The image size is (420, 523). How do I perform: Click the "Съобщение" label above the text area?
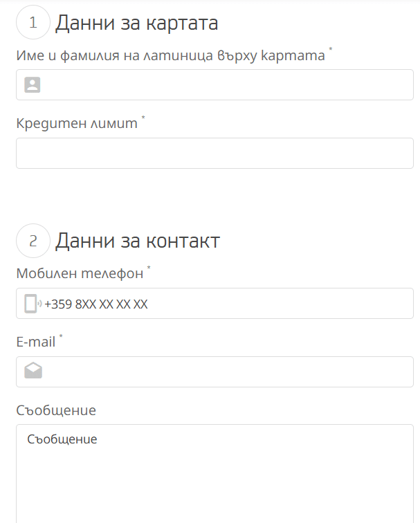56,410
